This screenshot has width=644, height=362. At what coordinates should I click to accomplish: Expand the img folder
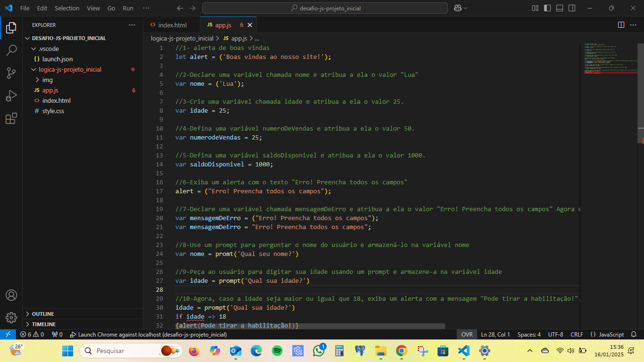[x=47, y=80]
